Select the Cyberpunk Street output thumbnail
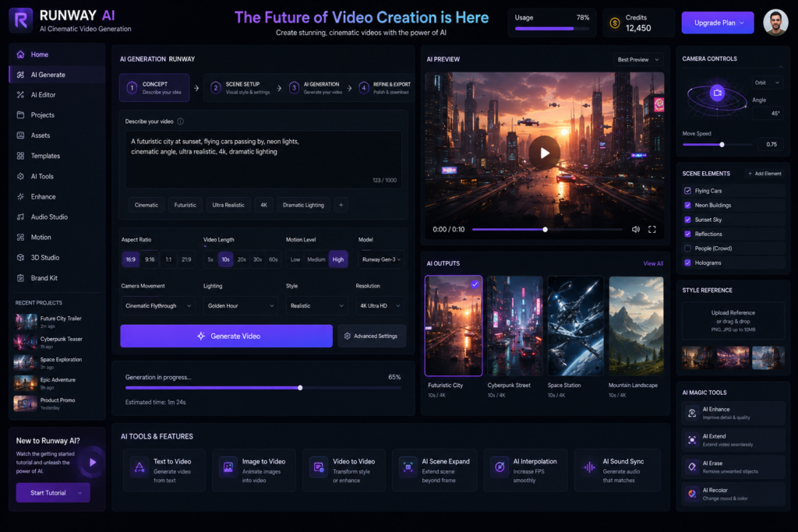This screenshot has width=798, height=532. [x=514, y=326]
